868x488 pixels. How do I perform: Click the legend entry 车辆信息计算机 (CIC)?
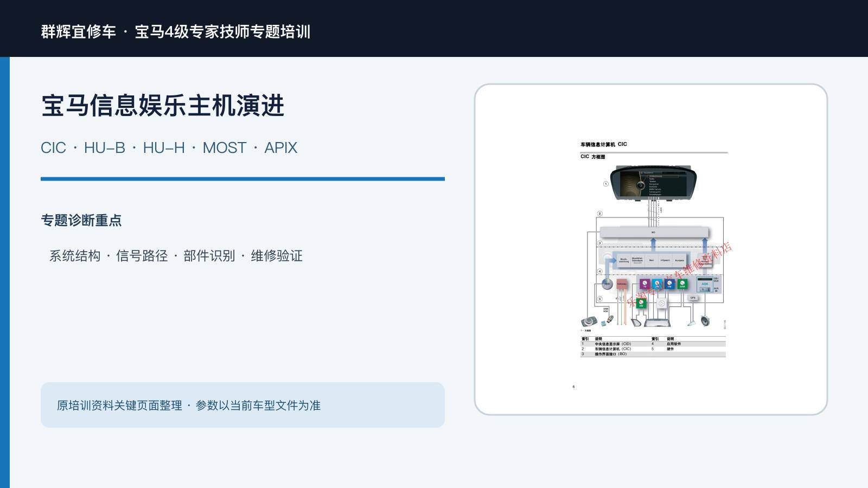[x=612, y=349]
